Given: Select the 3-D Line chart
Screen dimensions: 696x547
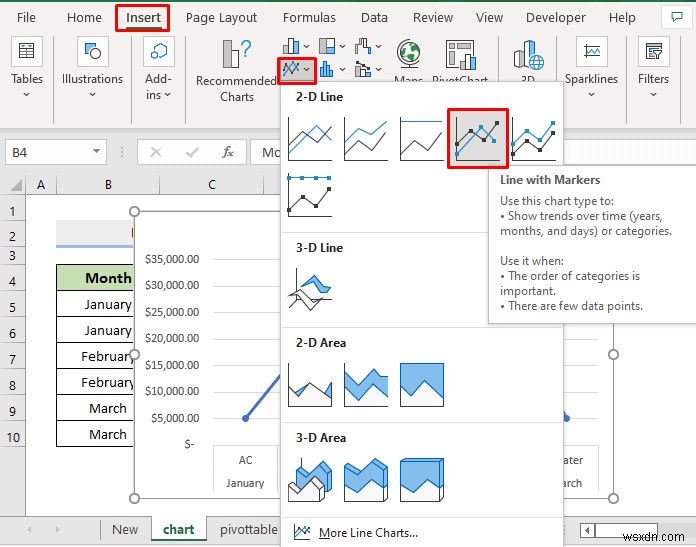Looking at the screenshot, I should tap(310, 291).
